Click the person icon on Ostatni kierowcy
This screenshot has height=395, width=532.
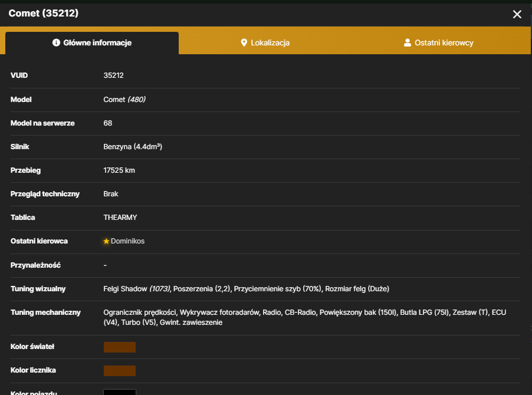(407, 42)
